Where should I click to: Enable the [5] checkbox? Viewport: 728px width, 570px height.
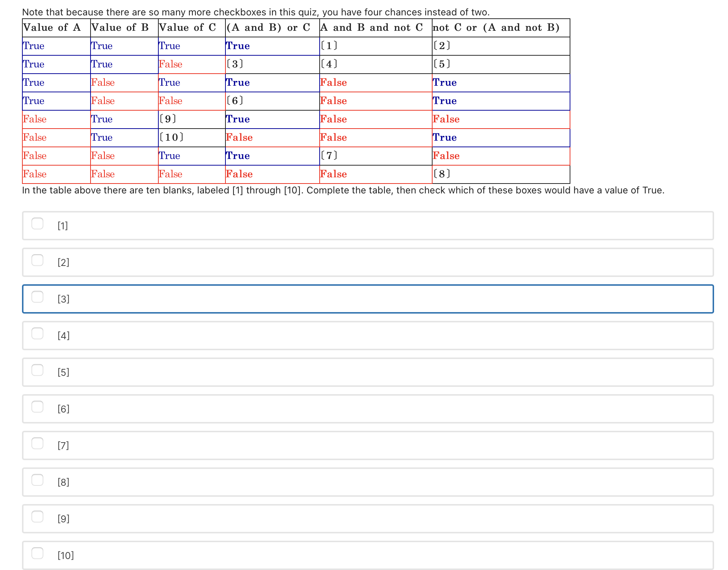37,370
